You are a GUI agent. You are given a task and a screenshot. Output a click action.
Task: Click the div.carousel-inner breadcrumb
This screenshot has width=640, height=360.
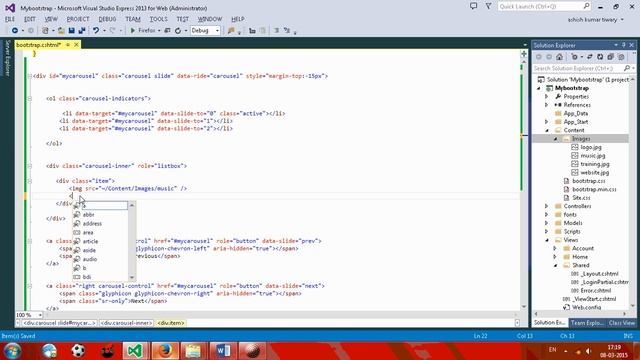pyautogui.click(x=127, y=323)
